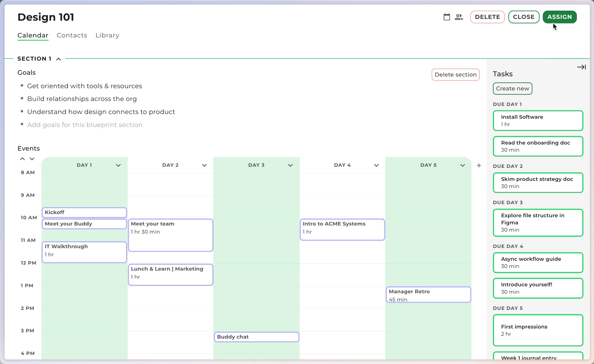Open the Day 3 dropdown menu

290,166
